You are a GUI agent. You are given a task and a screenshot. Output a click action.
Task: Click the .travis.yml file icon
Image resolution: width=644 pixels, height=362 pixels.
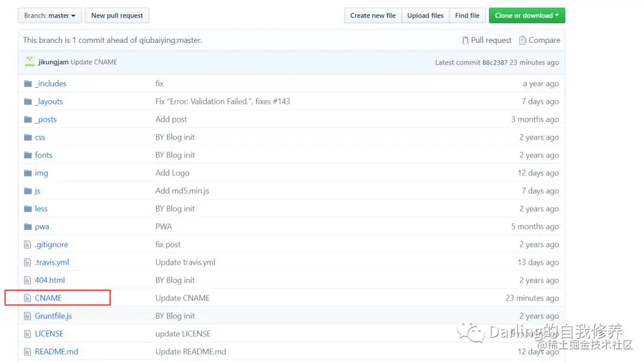tap(27, 262)
